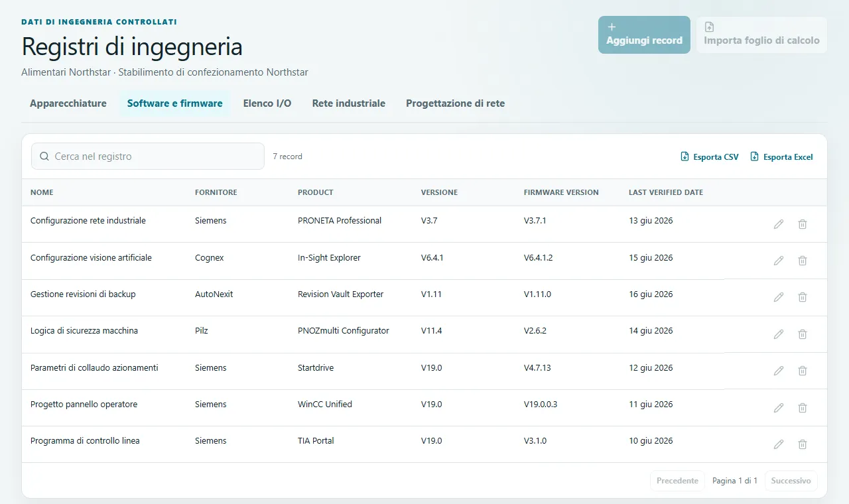The height and width of the screenshot is (504, 849).
Task: Delete the Configurazione visione artificiale row
Action: point(803,261)
